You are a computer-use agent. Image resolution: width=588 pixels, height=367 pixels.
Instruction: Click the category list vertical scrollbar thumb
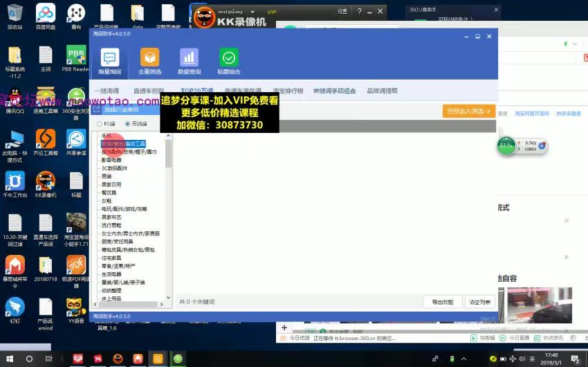[168, 154]
